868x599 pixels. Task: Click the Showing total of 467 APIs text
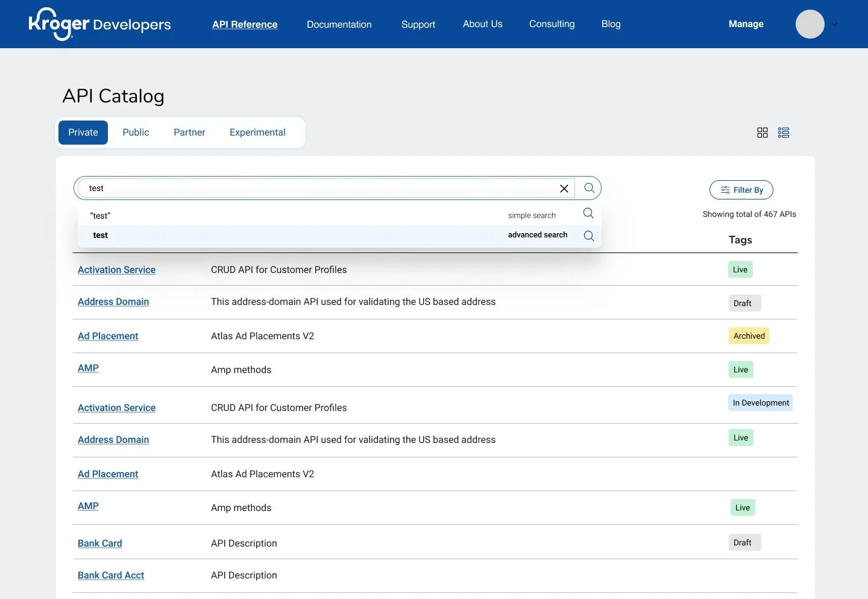pos(749,214)
